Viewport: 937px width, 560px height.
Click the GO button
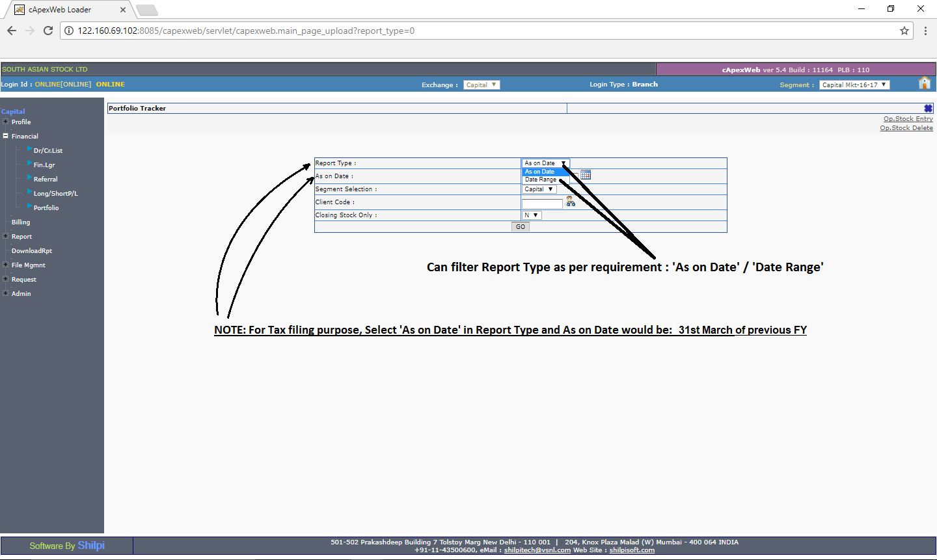[521, 227]
